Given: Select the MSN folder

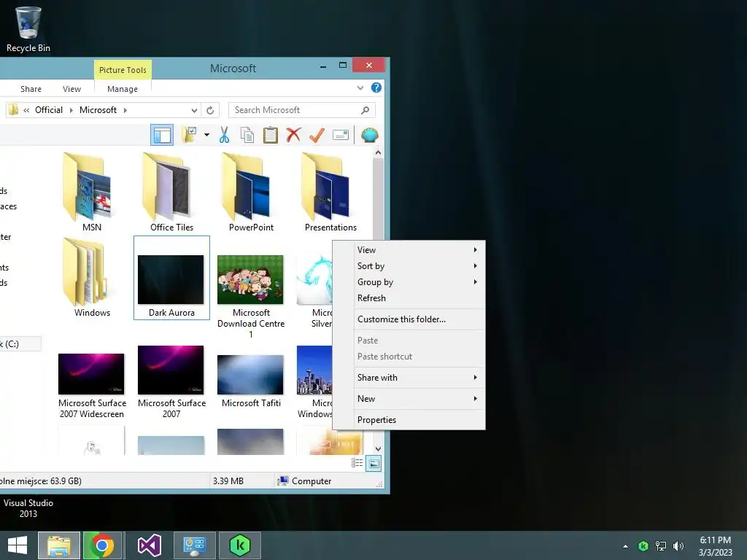Looking at the screenshot, I should 91,192.
